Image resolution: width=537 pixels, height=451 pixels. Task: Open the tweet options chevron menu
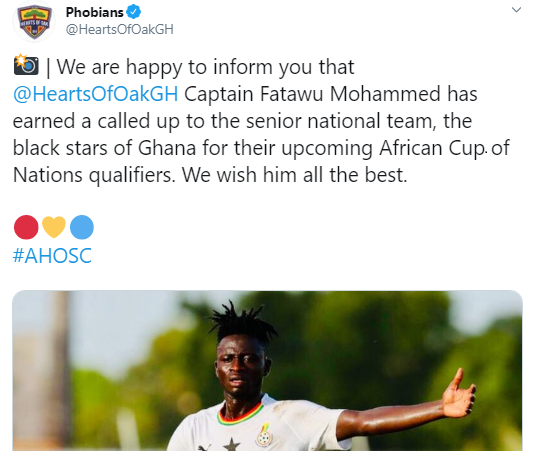[x=516, y=10]
